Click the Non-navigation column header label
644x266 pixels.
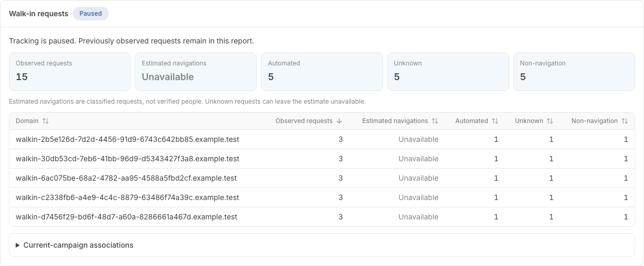point(594,121)
